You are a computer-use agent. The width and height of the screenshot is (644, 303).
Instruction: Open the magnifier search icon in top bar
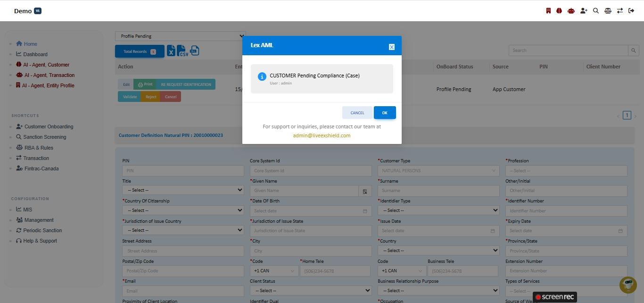pyautogui.click(x=596, y=10)
